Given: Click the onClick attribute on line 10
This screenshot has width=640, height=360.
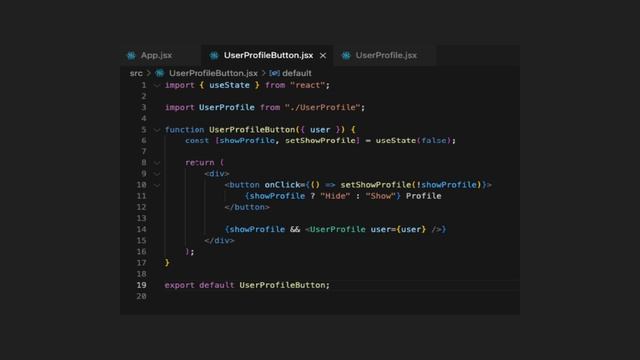Looking at the screenshot, I should pyautogui.click(x=282, y=184).
